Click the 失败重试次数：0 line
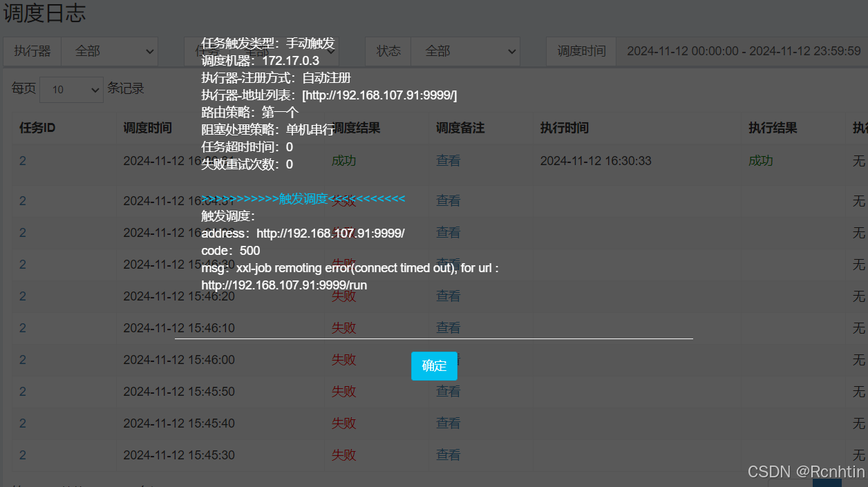The height and width of the screenshot is (487, 868). click(247, 164)
